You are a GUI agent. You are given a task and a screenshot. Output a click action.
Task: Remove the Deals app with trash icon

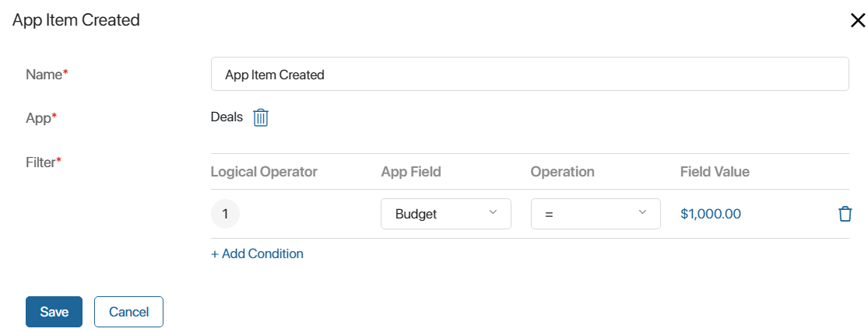[x=261, y=117]
